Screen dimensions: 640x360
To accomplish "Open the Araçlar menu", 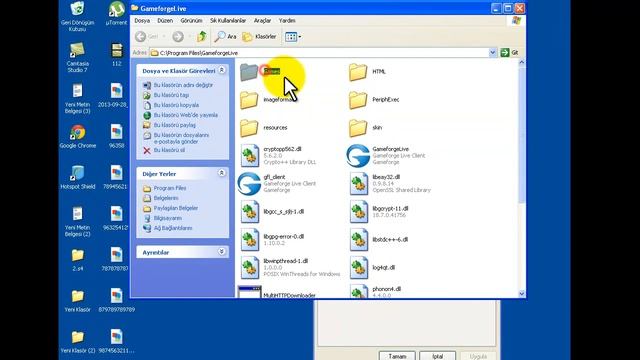I will [x=262, y=20].
